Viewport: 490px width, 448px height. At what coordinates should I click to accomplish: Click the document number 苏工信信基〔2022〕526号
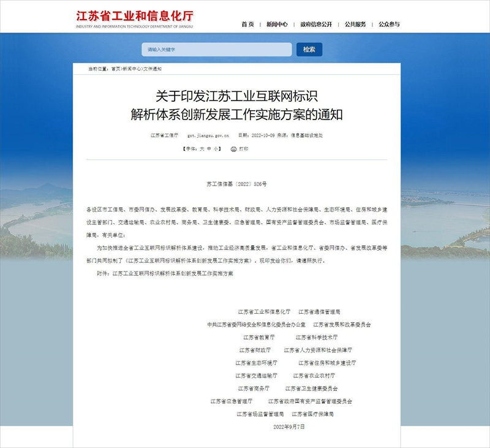coord(236,183)
